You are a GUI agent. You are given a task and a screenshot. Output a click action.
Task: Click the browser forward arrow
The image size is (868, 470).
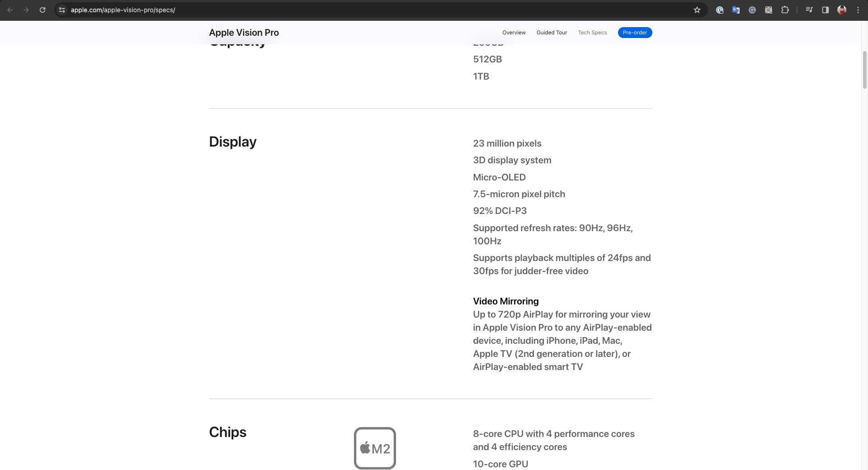pyautogui.click(x=26, y=10)
